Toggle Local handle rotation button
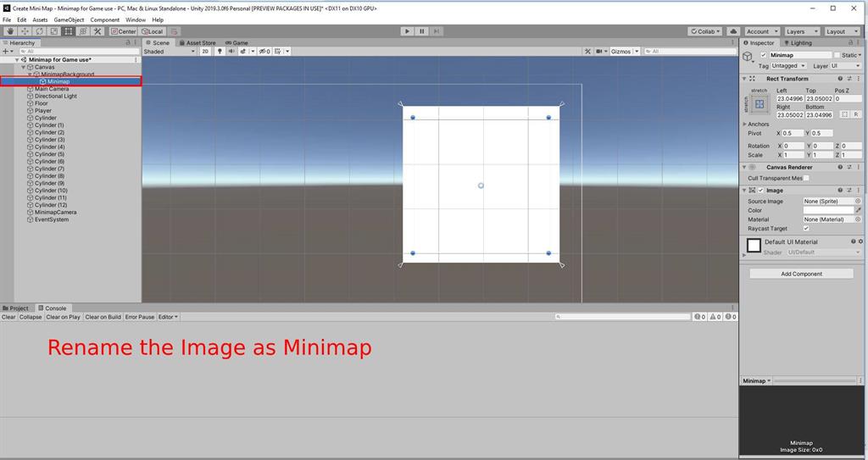Screen dimensions: 868x460 click(152, 31)
